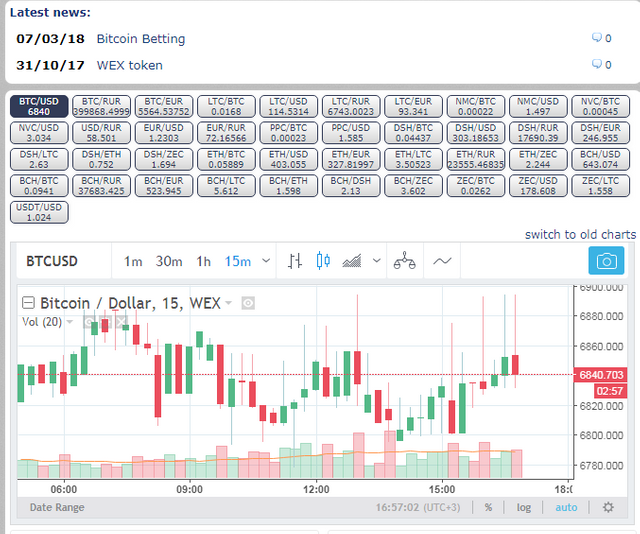Image resolution: width=640 pixels, height=534 pixels.
Task: Click switch to old charts link
Action: 580,235
